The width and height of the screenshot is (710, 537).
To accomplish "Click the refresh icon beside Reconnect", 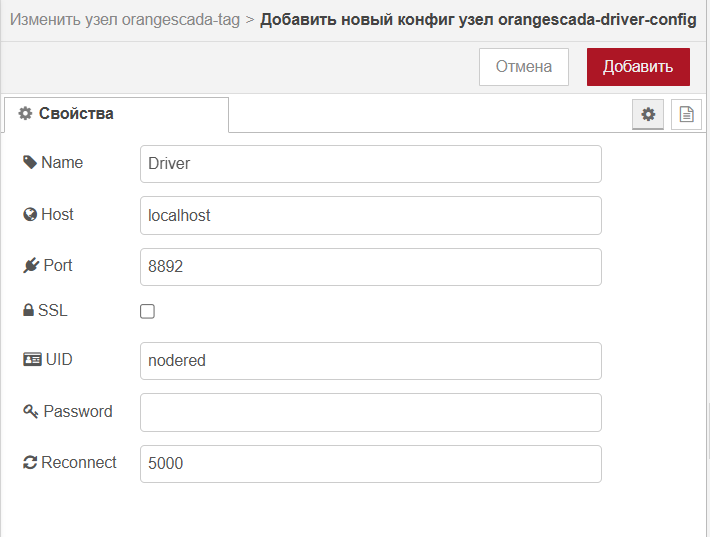I will pyautogui.click(x=30, y=462).
